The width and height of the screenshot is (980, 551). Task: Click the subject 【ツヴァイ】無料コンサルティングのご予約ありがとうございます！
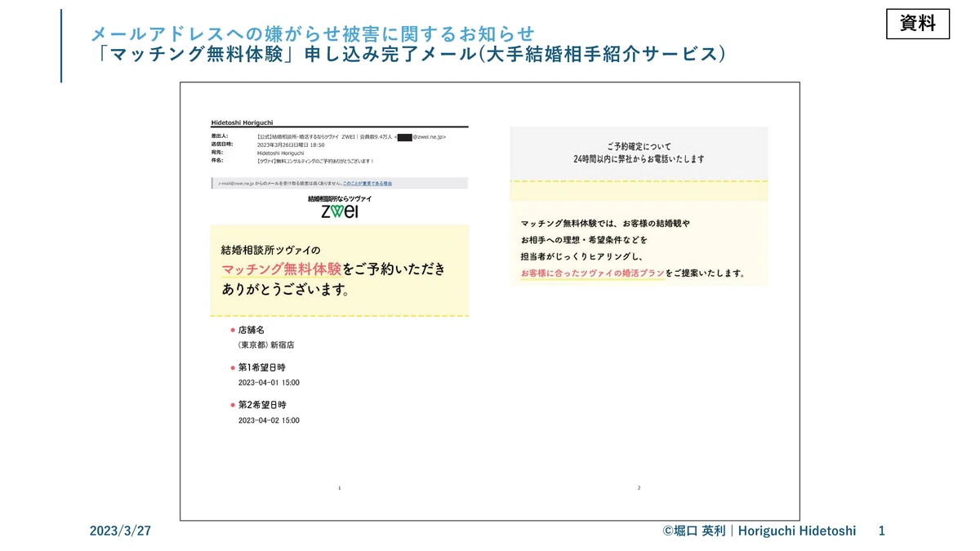[315, 161]
